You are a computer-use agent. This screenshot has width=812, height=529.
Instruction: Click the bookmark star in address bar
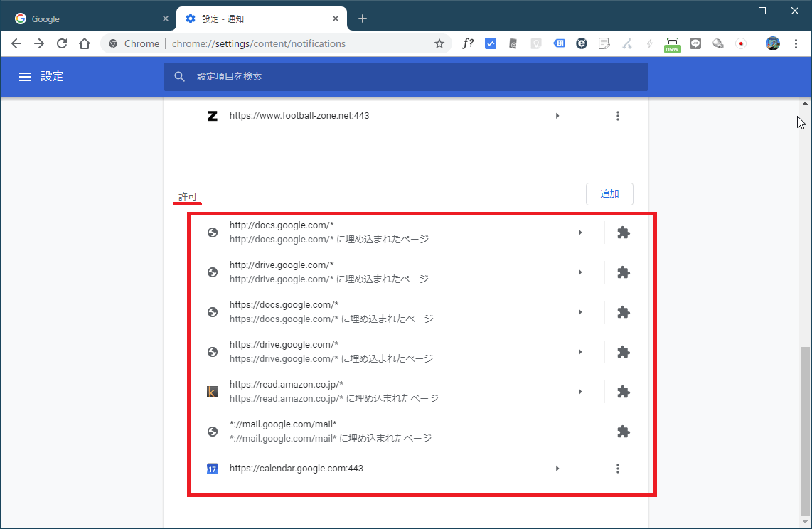point(439,43)
